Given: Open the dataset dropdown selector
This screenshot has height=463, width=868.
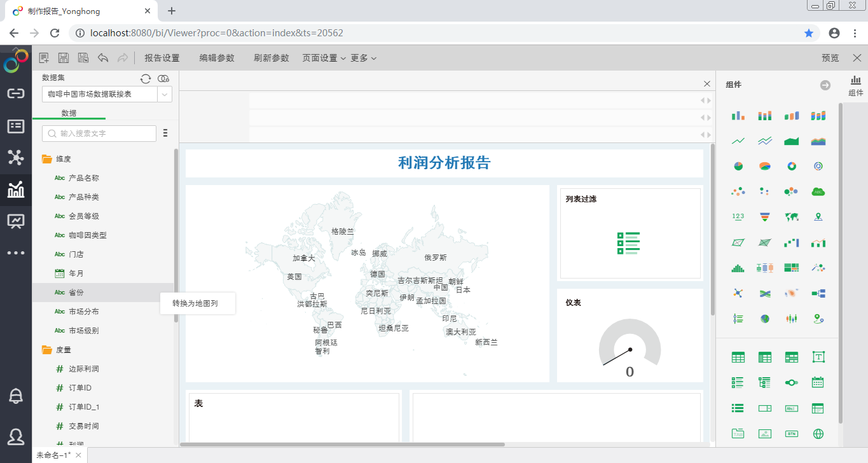Looking at the screenshot, I should 164,93.
